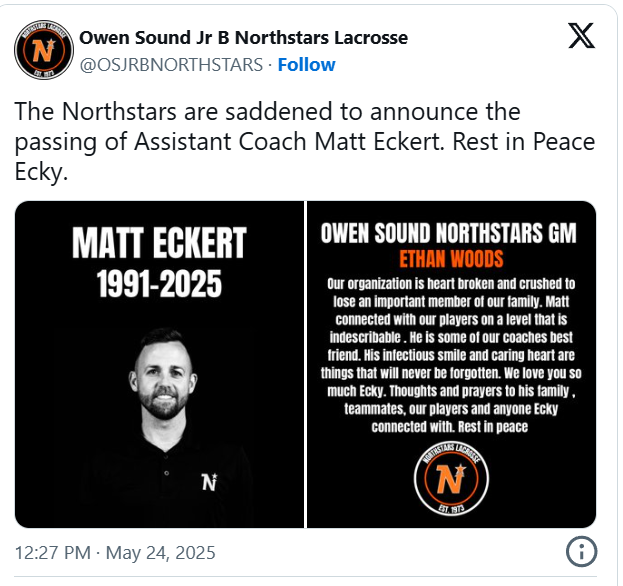Open the Owen Sound Jr B Northstars Lacrosse name

(243, 38)
